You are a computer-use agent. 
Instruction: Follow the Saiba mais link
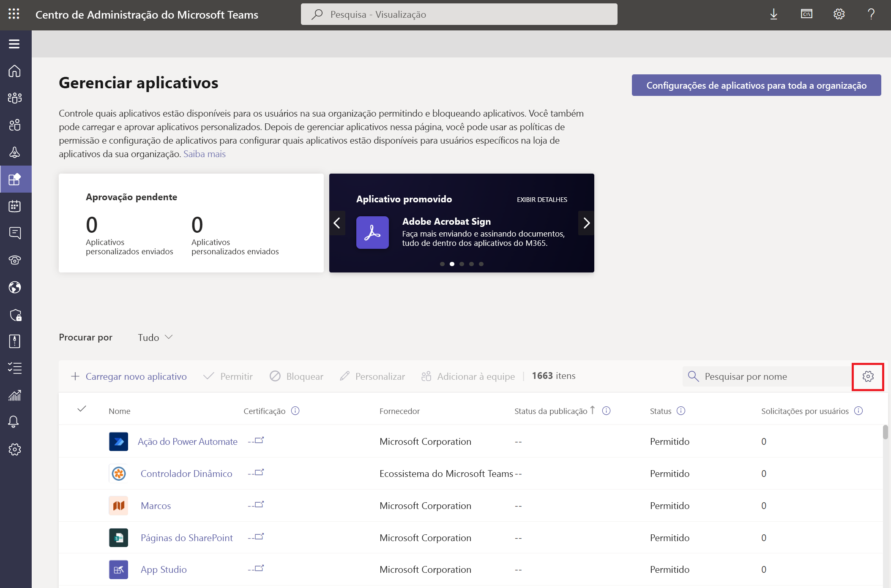click(x=205, y=154)
